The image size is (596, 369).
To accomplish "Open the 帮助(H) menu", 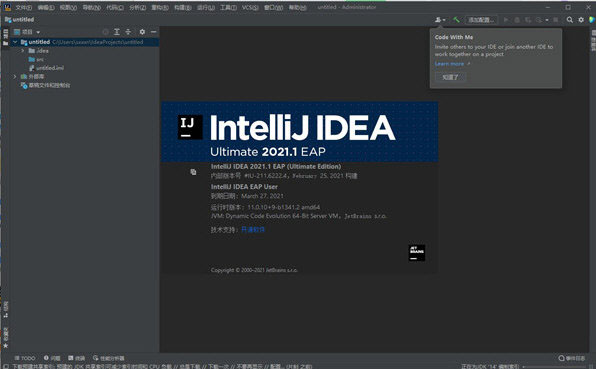I will pyautogui.click(x=297, y=8).
